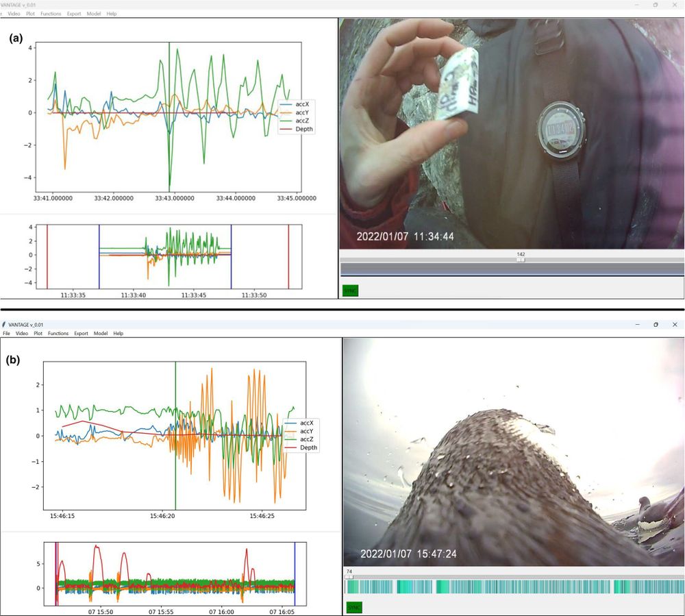The image size is (685, 616).
Task: Click accX legend entry in plot (b)
Action: [x=299, y=423]
